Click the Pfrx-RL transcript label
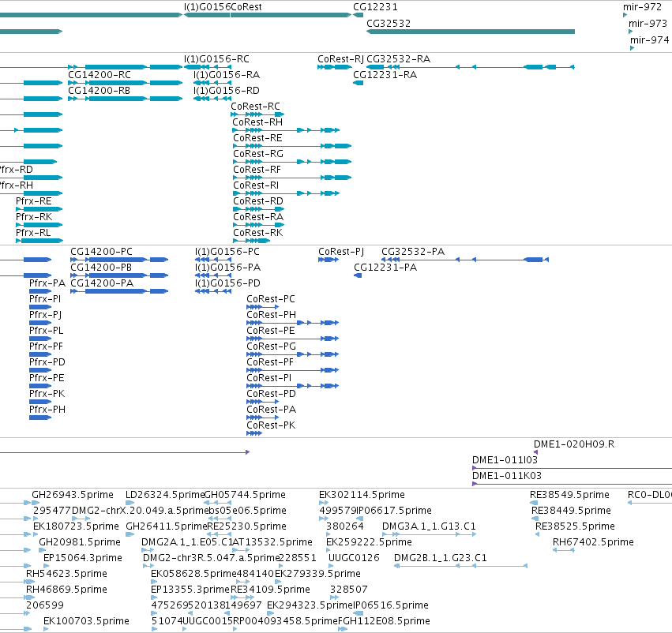Image resolution: width=672 pixels, height=633 pixels. click(x=33, y=233)
